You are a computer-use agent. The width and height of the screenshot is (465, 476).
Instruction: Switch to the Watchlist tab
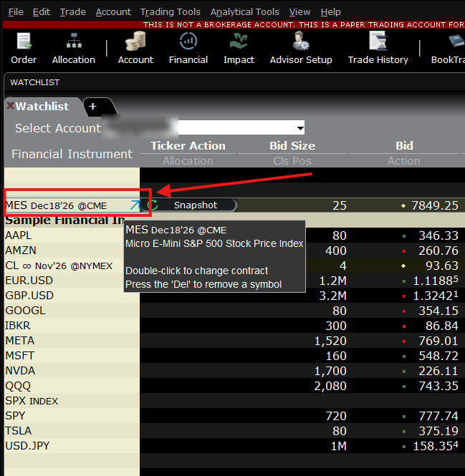click(x=42, y=106)
